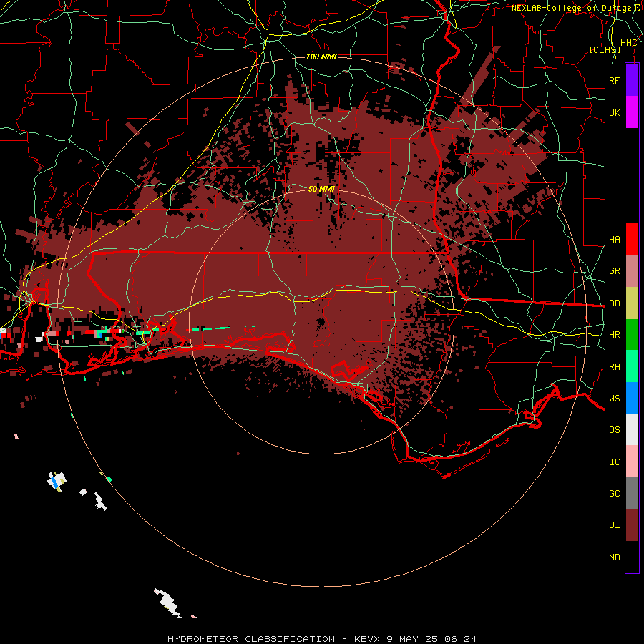644x644 pixels.
Task: Click the DS white legend swatch
Action: [632, 429]
